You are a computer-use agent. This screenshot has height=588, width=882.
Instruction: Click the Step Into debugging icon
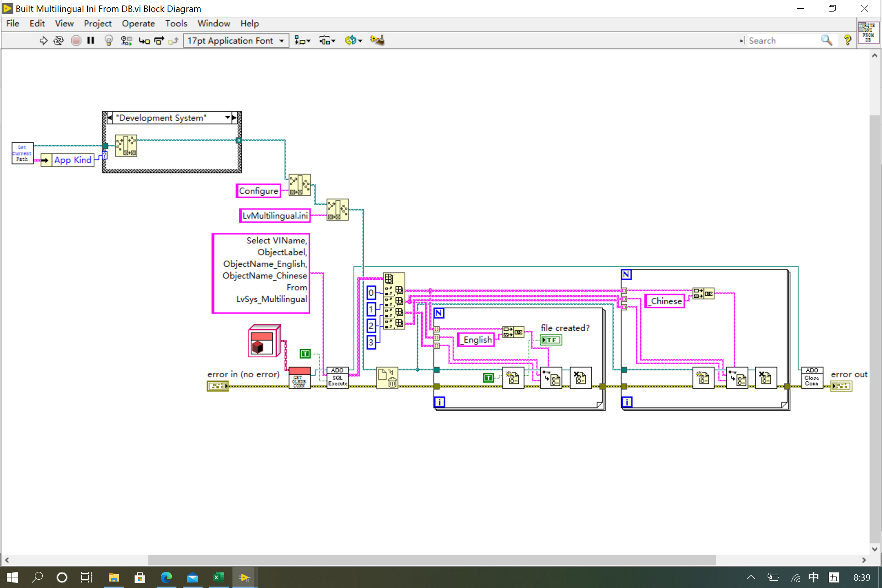(144, 40)
